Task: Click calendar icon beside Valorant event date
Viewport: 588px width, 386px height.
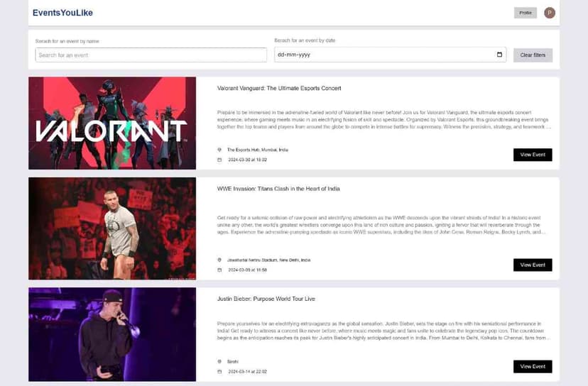Action: pyautogui.click(x=220, y=160)
